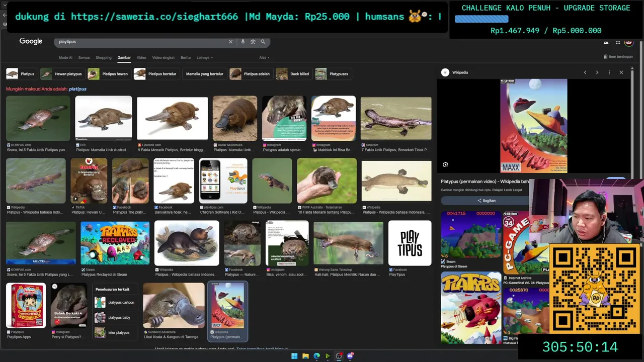644x362 pixels.
Task: Select the Platipus adalah chip
Action: (251, 74)
